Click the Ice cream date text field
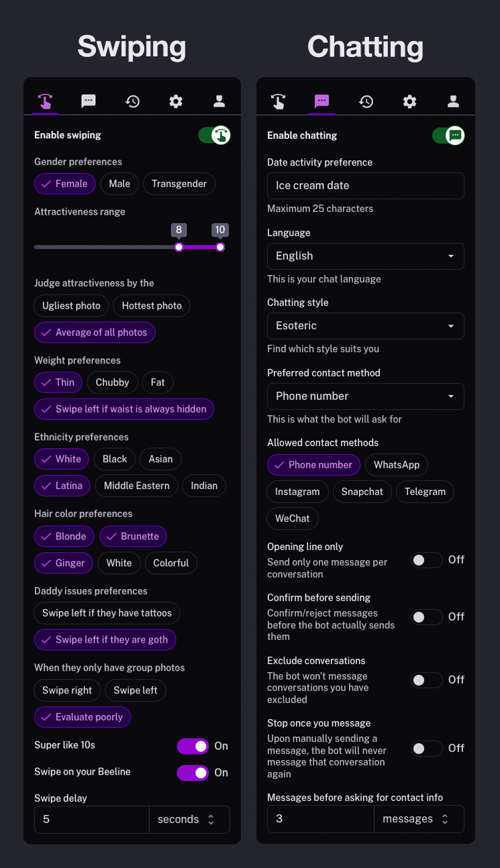Viewport: 500px width, 868px height. tap(365, 186)
